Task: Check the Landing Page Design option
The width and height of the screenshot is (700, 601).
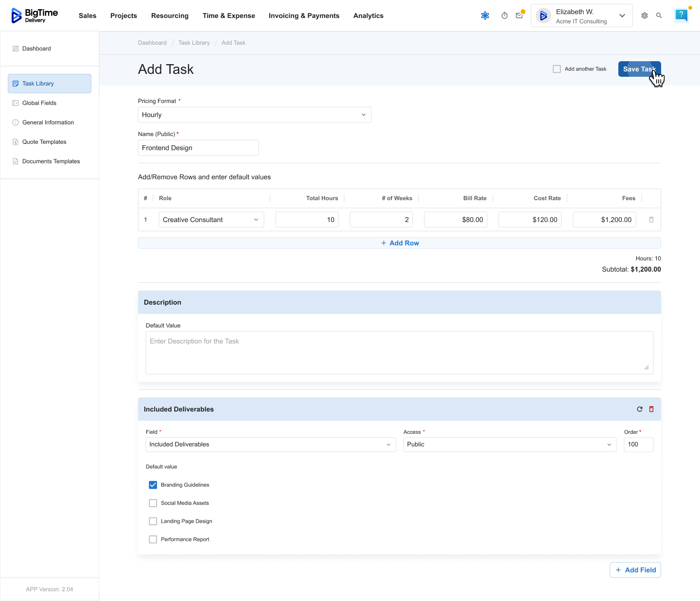Action: coord(153,521)
